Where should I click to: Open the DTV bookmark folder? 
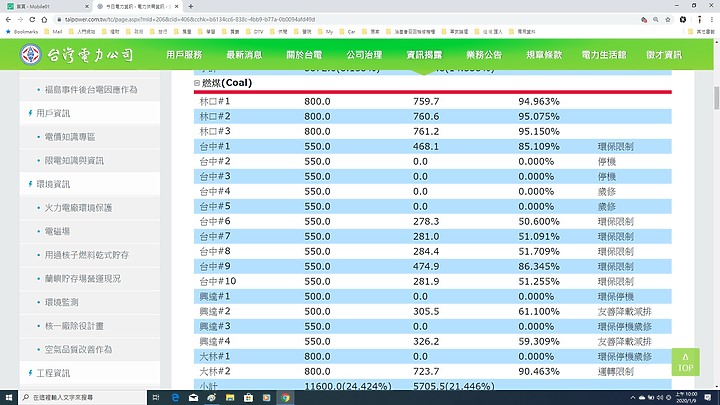coord(255,32)
